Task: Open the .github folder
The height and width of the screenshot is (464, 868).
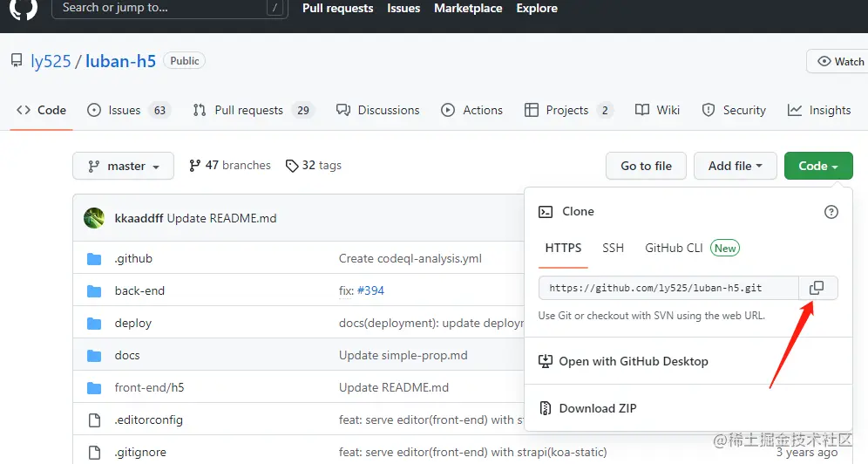Action: pyautogui.click(x=133, y=259)
